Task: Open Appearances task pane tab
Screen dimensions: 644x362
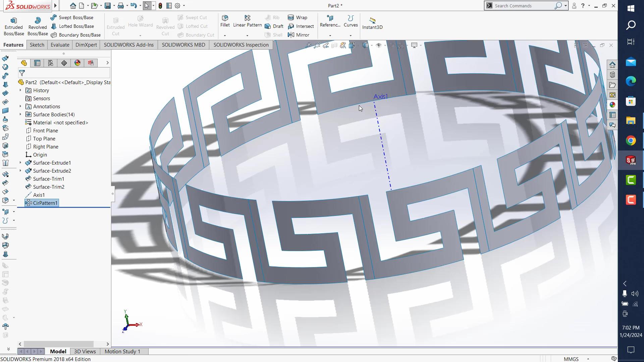Action: (612, 105)
